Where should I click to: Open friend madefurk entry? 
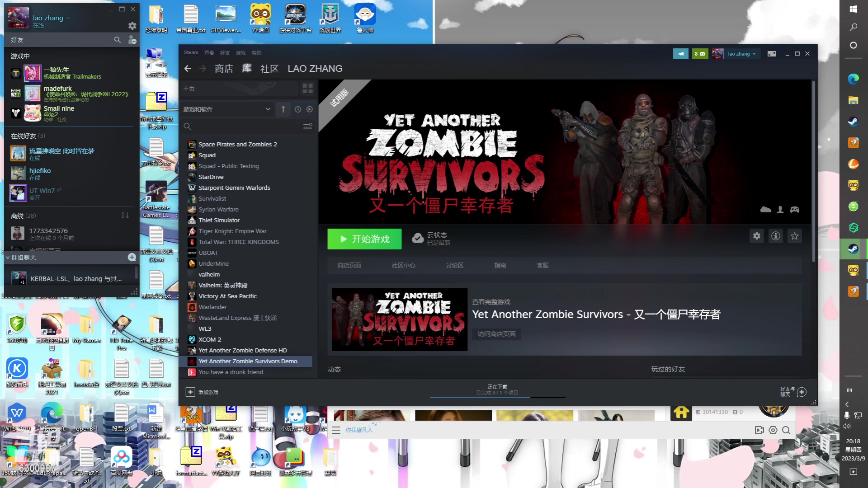(x=70, y=93)
